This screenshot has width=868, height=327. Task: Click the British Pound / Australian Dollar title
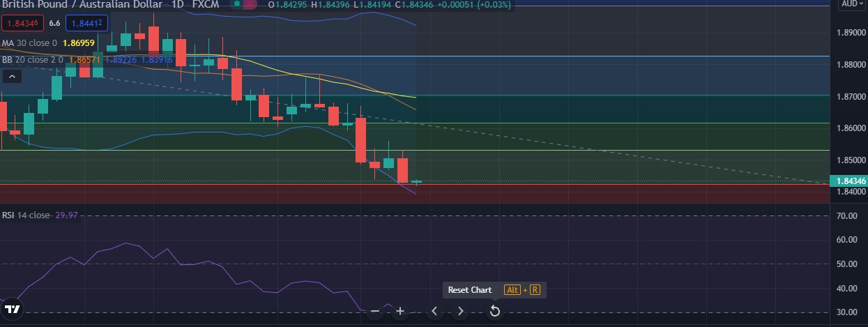[x=82, y=4]
